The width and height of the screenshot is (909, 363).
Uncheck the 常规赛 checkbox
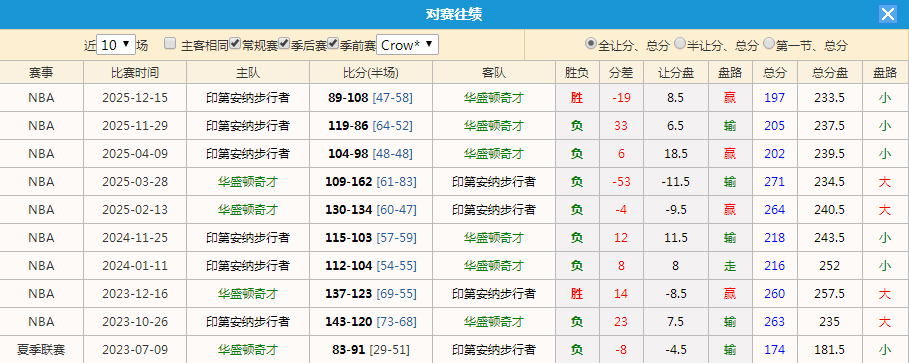pyautogui.click(x=235, y=43)
